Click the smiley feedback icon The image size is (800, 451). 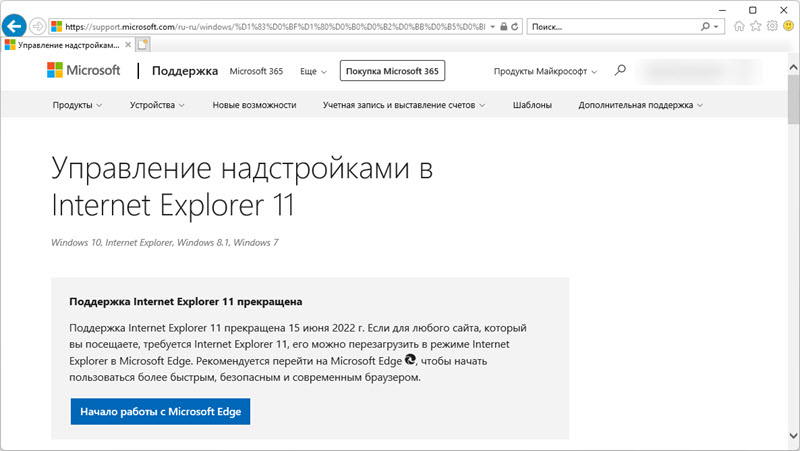(x=788, y=27)
